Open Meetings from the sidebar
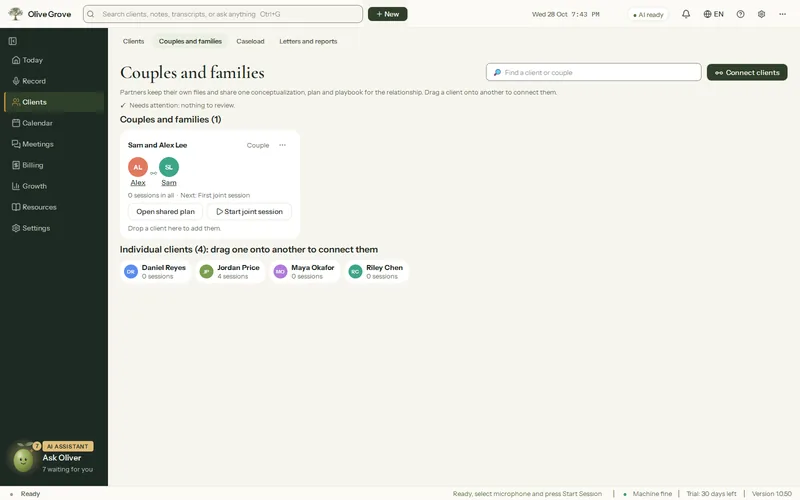The width and height of the screenshot is (800, 500). coord(54,144)
